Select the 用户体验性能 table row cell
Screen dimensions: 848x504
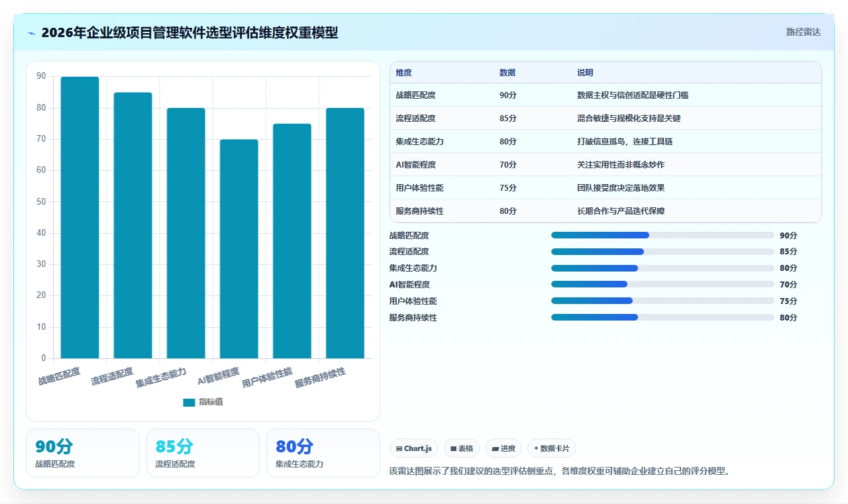click(419, 188)
